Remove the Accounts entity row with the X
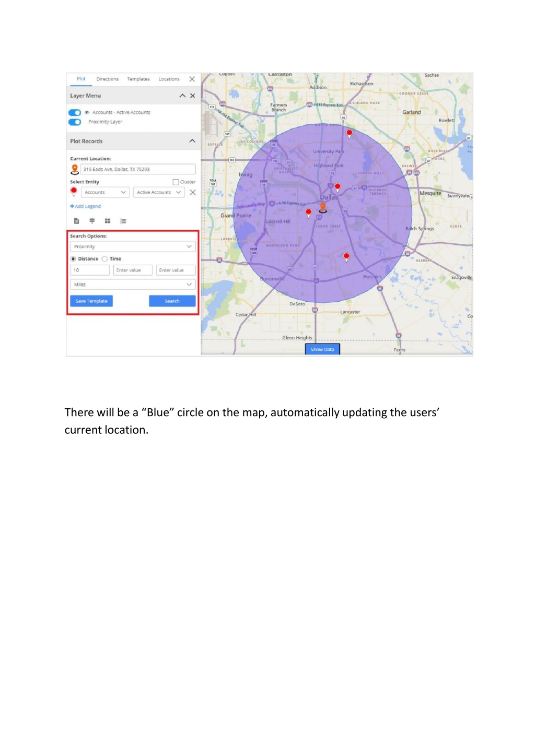 [x=193, y=193]
